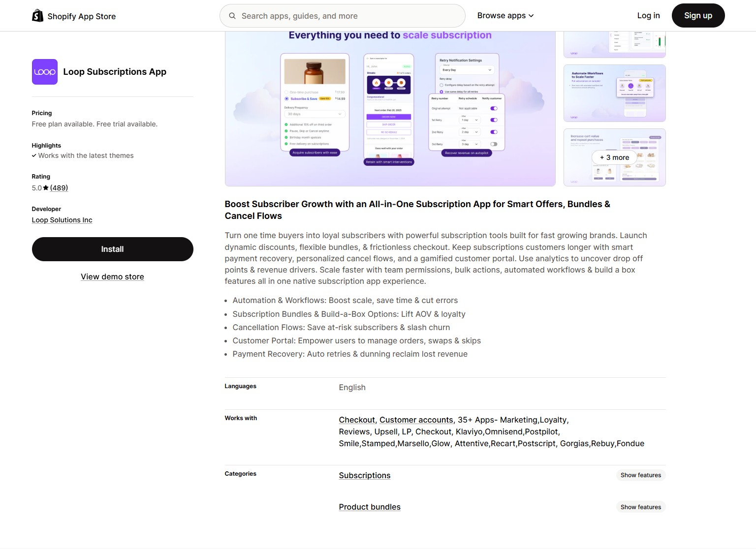Open the main scale subscription screenshot
The image size is (756, 549).
(390, 109)
